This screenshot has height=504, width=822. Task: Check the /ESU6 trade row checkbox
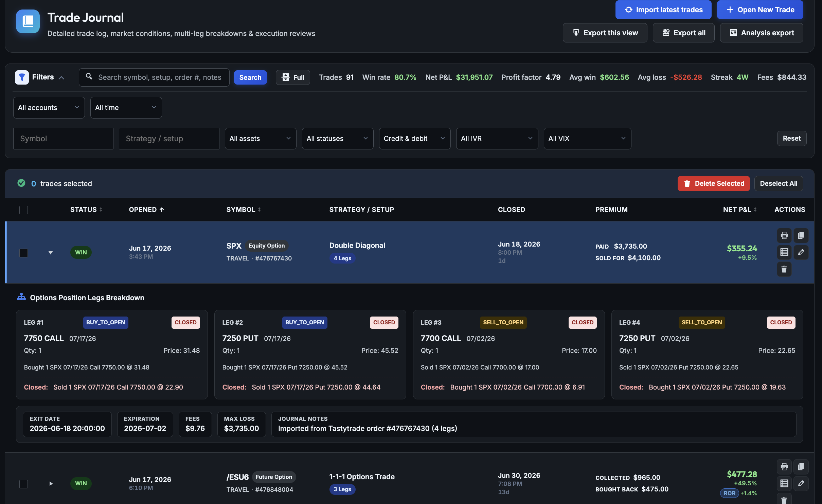23,484
